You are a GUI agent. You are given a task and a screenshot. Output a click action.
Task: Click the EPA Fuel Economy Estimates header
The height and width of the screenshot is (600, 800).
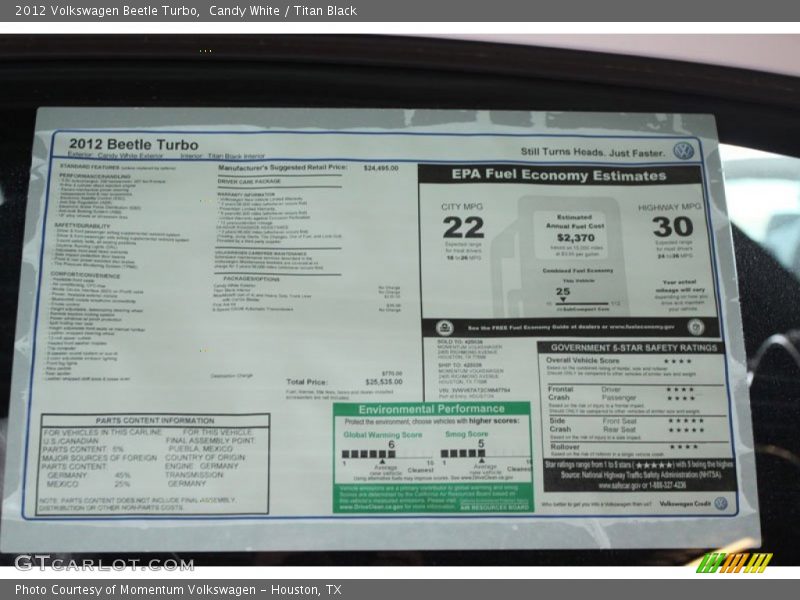click(559, 175)
